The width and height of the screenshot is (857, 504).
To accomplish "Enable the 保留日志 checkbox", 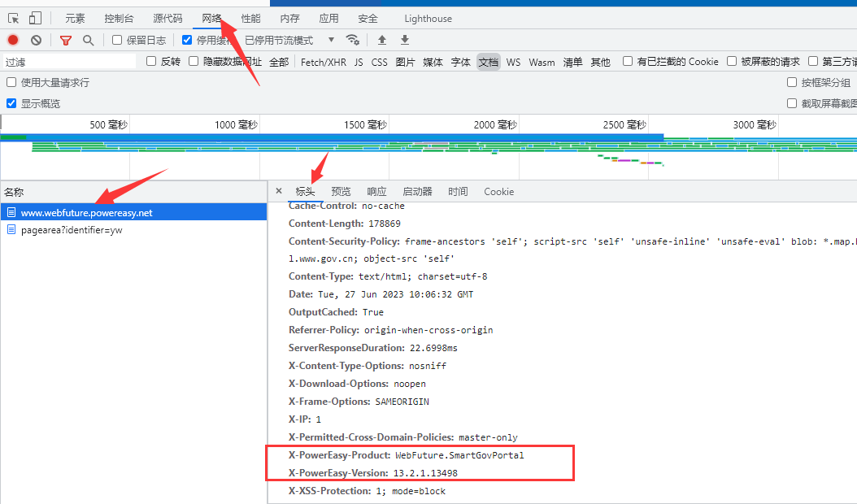I will (117, 40).
